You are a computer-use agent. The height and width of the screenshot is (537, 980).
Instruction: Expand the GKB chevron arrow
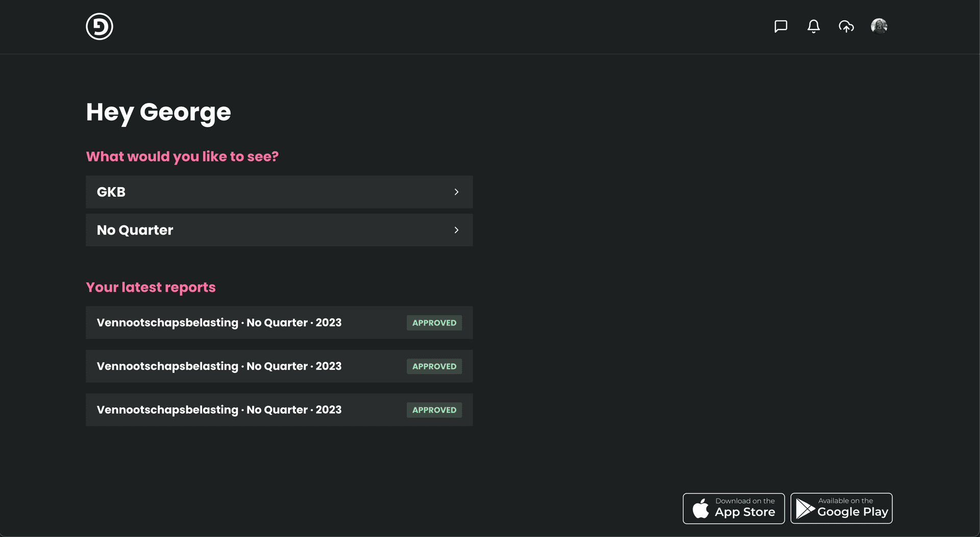click(456, 192)
